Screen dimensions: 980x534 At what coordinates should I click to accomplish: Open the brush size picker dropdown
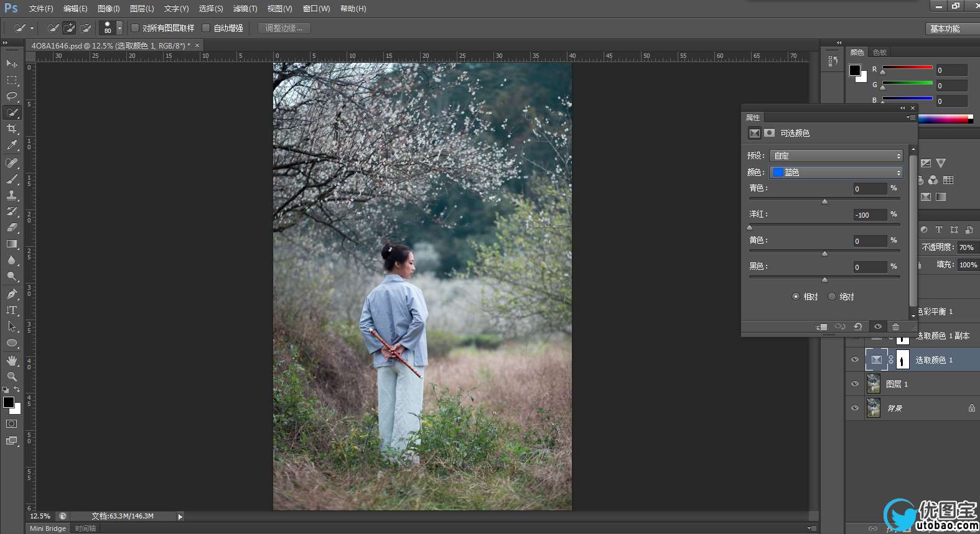pos(119,29)
